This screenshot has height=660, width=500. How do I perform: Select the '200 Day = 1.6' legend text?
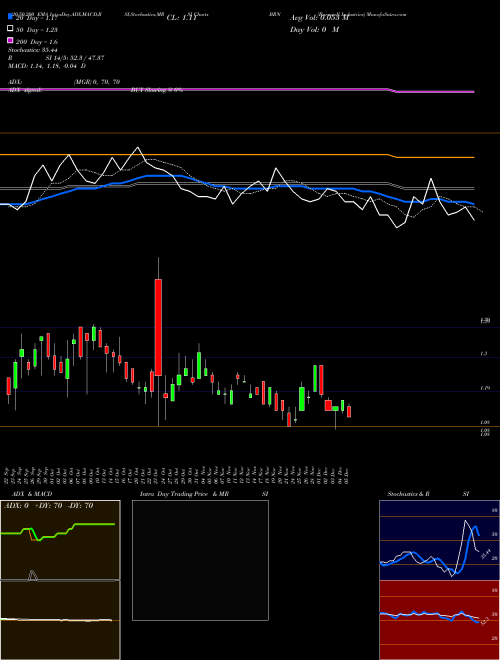point(37,42)
